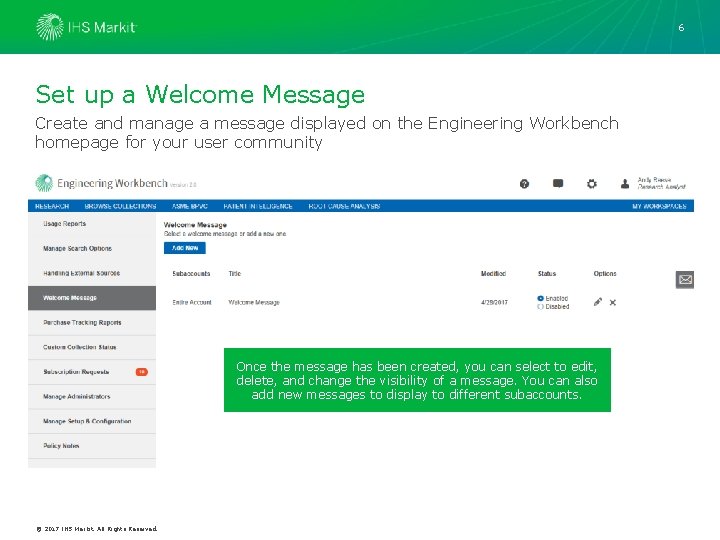Image resolution: width=720 pixels, height=540 pixels.
Task: Click the slide page number 6
Action: (x=681, y=28)
